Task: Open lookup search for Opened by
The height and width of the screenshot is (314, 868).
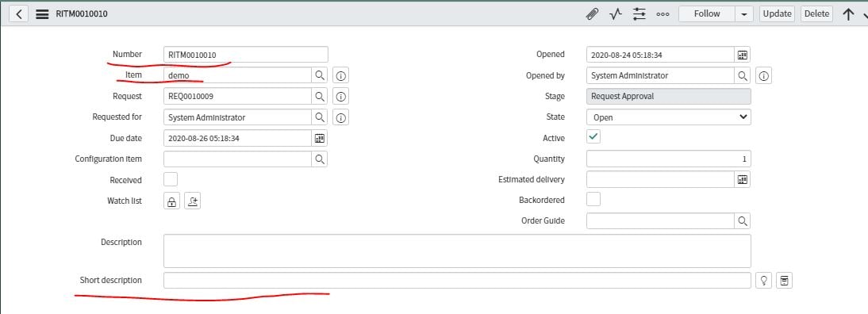Action: tap(743, 75)
